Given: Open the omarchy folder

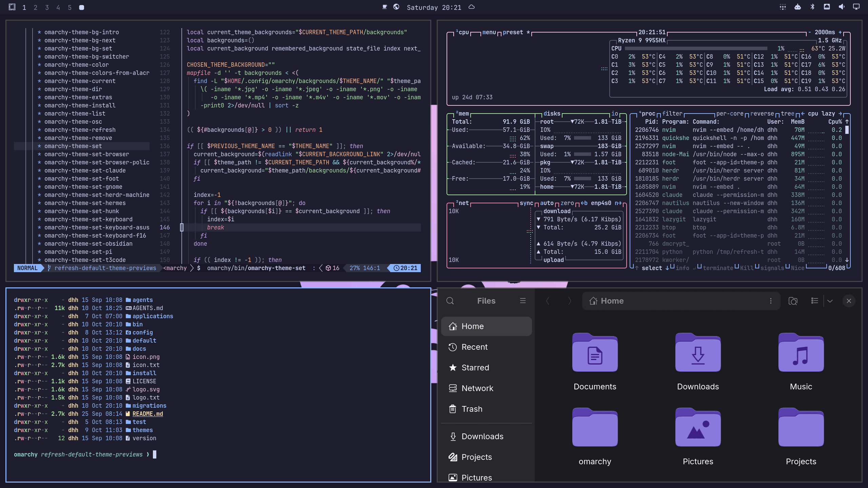Looking at the screenshot, I should click(x=595, y=437).
